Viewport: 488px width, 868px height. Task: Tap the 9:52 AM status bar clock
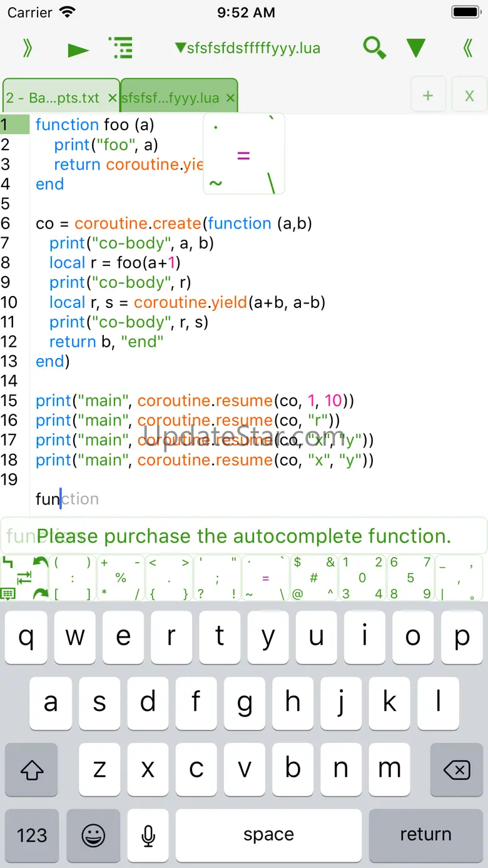coord(246,12)
